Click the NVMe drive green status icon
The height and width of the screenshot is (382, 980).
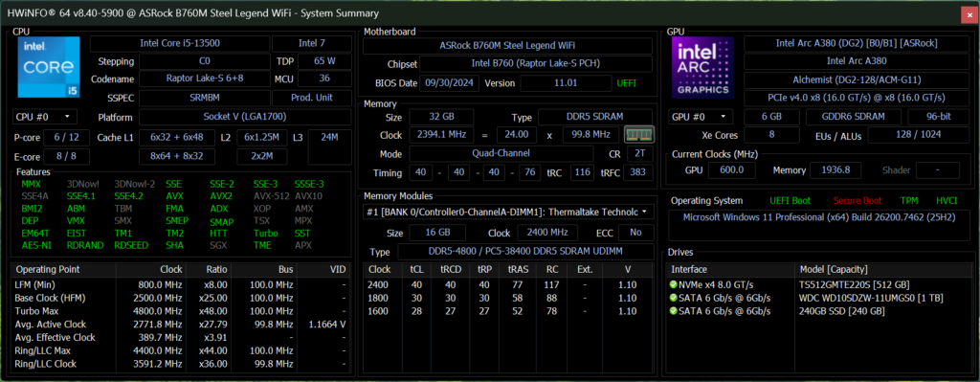pyautogui.click(x=674, y=284)
